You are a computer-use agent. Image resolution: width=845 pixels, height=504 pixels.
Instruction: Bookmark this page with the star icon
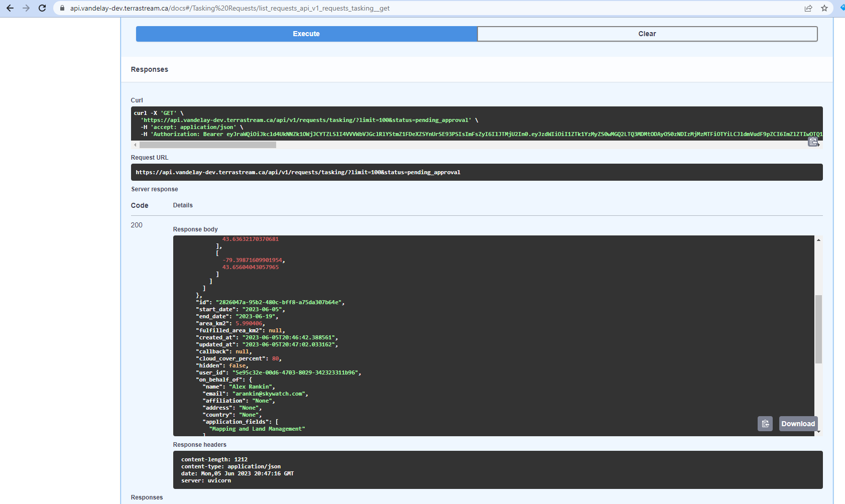click(824, 8)
